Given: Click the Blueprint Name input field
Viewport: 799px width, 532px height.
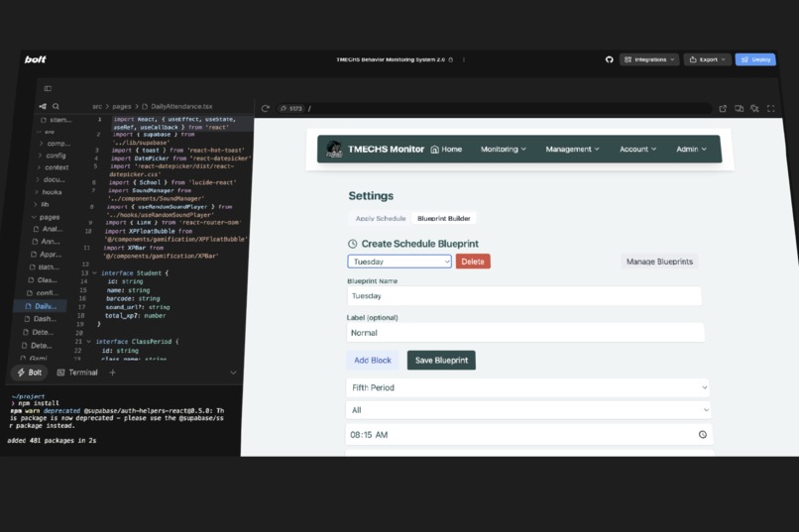Looking at the screenshot, I should [x=524, y=296].
